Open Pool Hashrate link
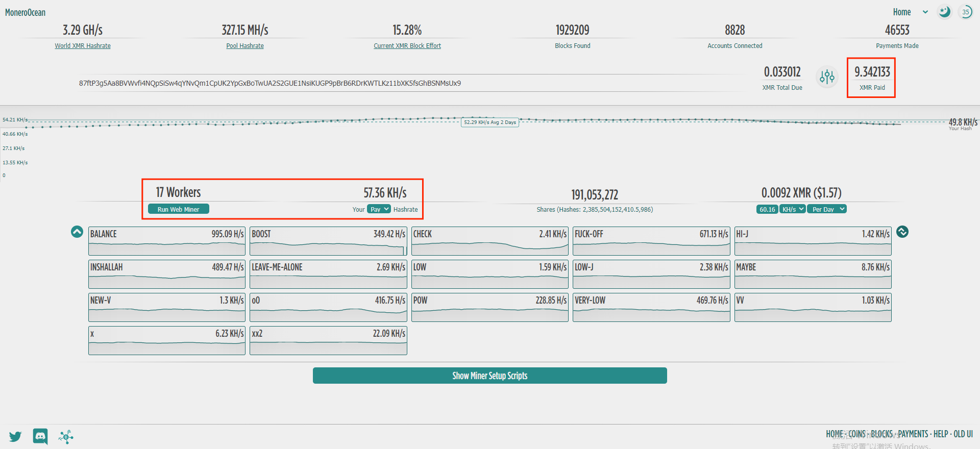Screen dimensions: 980x449 [x=245, y=45]
